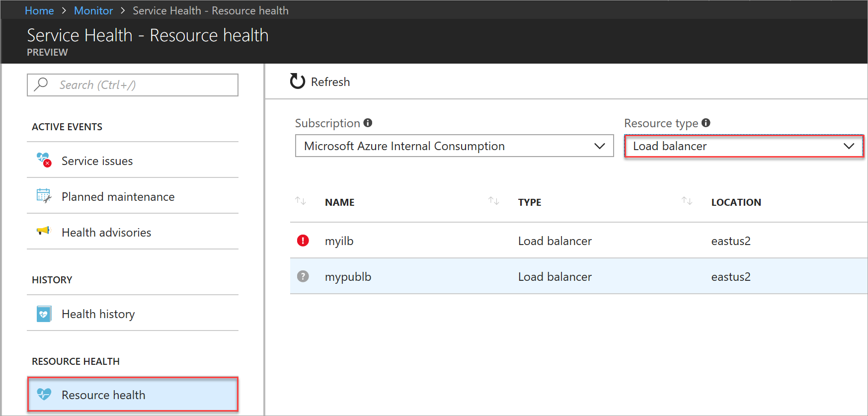Click the Resource type info icon

click(x=706, y=123)
